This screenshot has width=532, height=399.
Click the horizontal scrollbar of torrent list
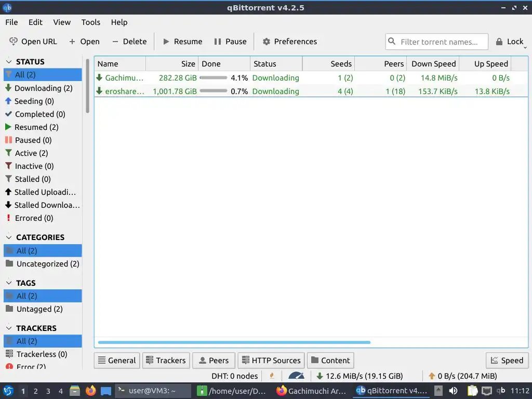(234, 342)
